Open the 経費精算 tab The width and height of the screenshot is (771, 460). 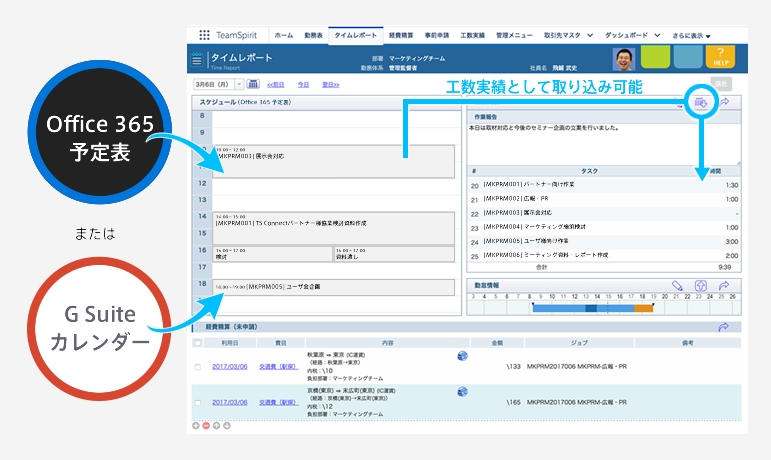(x=401, y=35)
